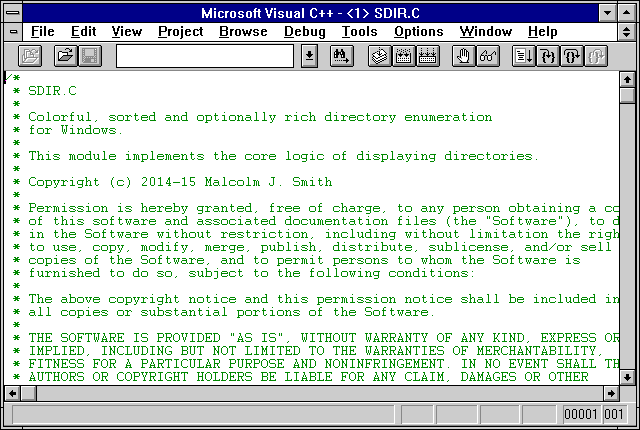
Task: Click the horizontal scrollbar thumb
Action: tap(29, 394)
